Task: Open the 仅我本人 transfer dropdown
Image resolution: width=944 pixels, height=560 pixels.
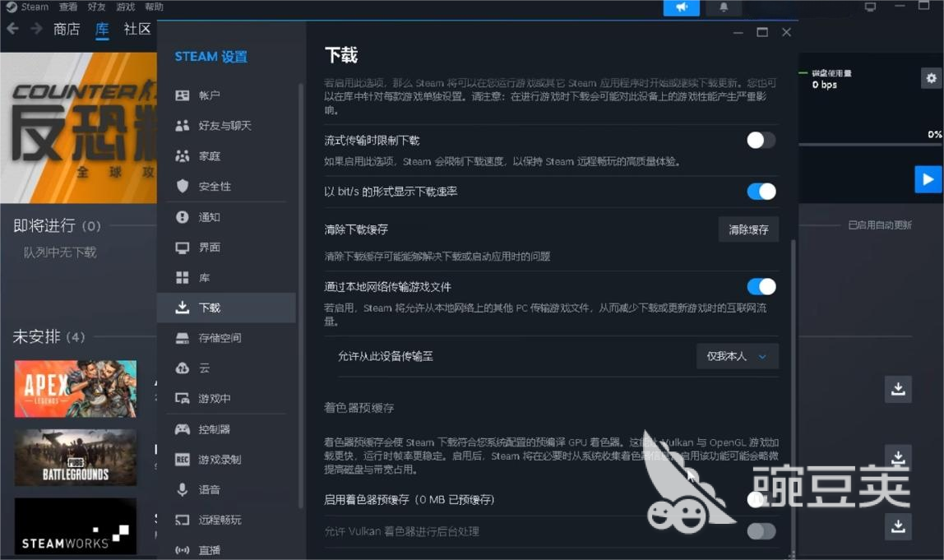Action: tap(737, 356)
